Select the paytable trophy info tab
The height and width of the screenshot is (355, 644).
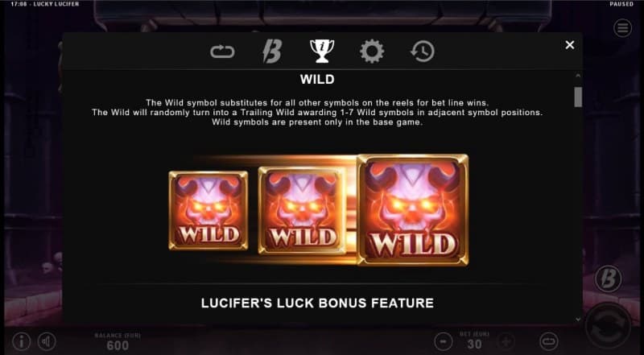click(x=321, y=51)
